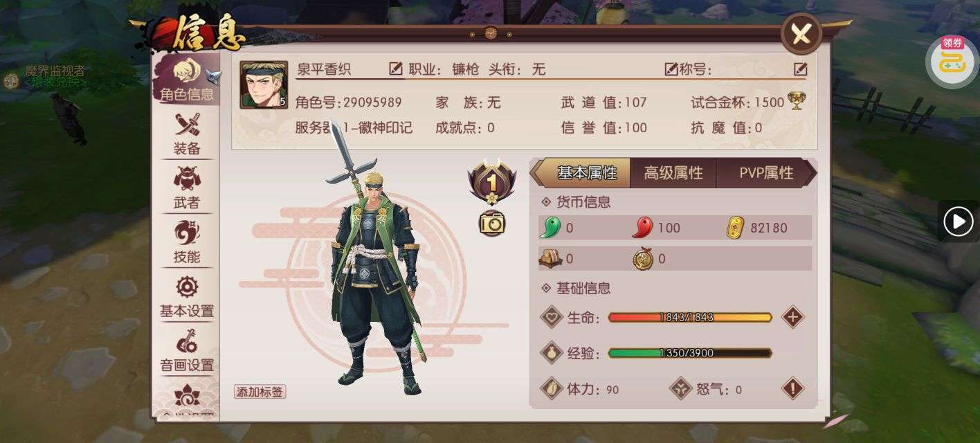Switch to the 高级属性 tab
This screenshot has height=443, width=980.
point(673,173)
